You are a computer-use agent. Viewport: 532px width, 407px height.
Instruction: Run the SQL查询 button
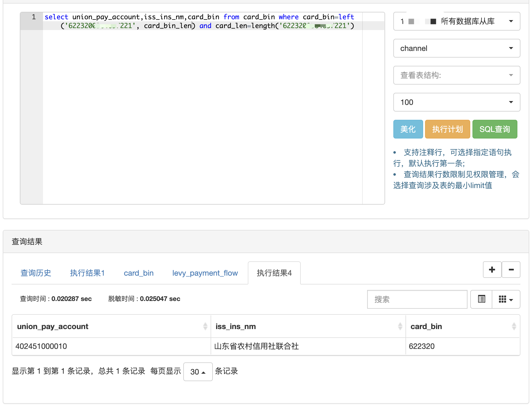click(495, 129)
